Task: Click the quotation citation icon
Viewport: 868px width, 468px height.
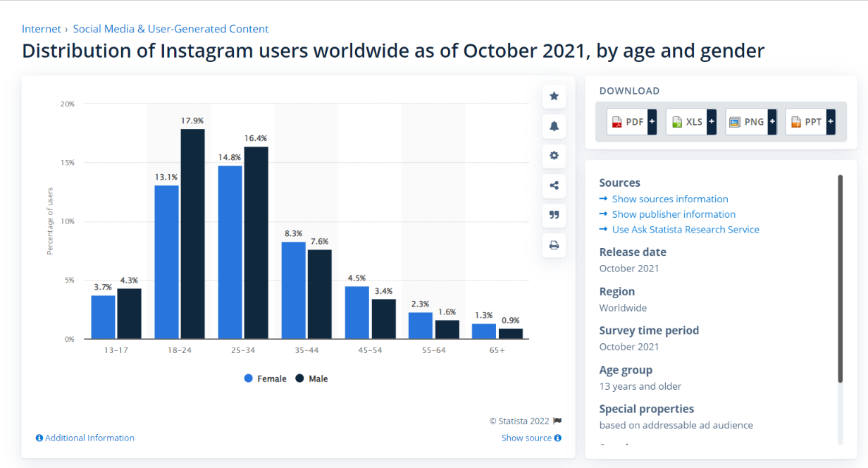Action: (x=554, y=215)
